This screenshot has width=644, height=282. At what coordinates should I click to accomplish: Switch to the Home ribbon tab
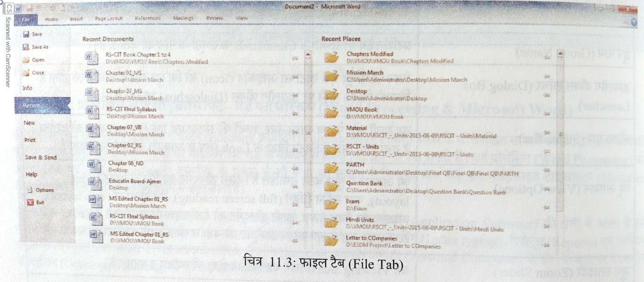52,19
